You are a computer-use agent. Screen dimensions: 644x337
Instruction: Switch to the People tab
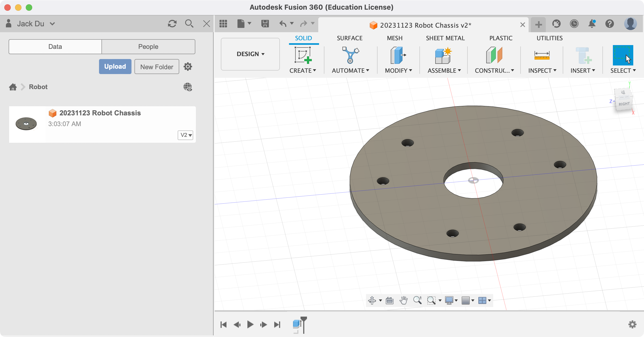pos(148,46)
